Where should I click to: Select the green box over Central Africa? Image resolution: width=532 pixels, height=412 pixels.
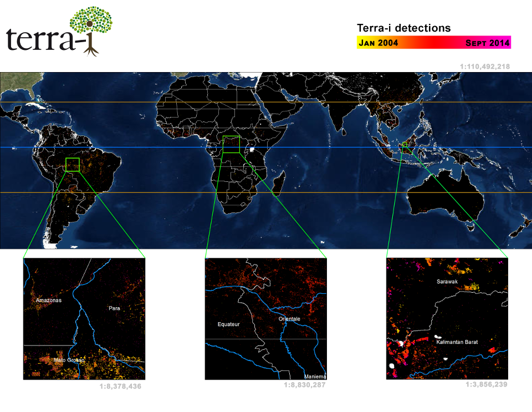tap(231, 144)
